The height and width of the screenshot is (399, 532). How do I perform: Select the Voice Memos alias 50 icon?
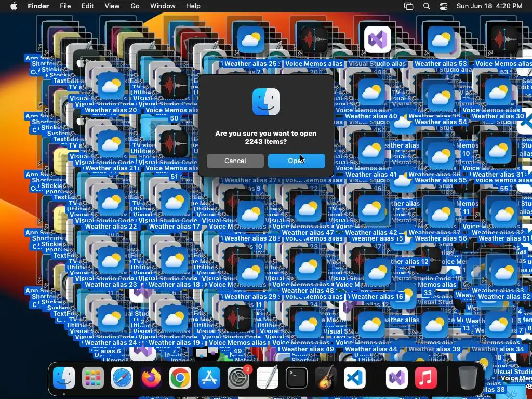click(x=175, y=86)
